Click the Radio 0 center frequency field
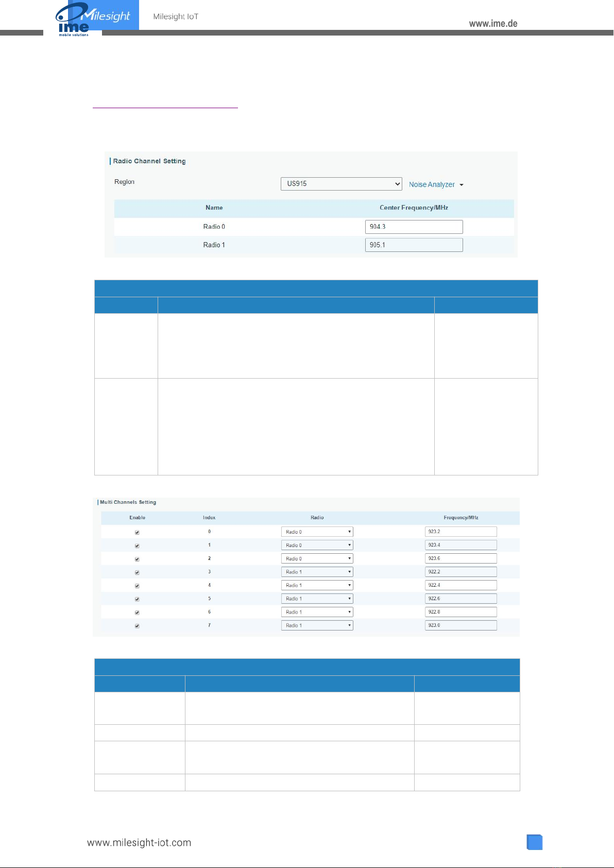This screenshot has height=868, width=614. tap(414, 227)
